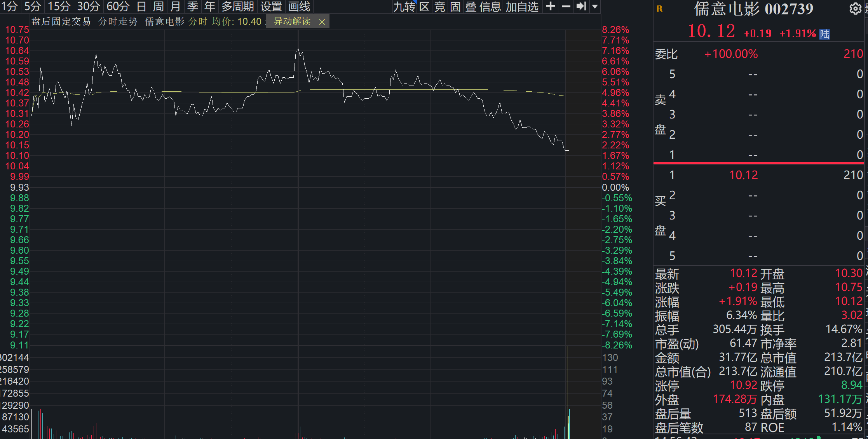The height and width of the screenshot is (439, 868).
Task: Click the 总手 value 305.44万
Action: [x=735, y=329]
